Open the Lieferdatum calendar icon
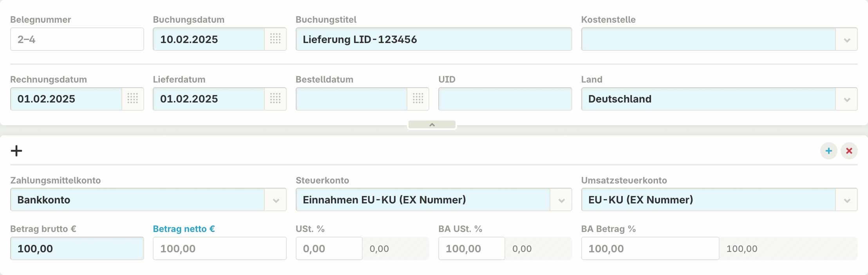 (277, 99)
